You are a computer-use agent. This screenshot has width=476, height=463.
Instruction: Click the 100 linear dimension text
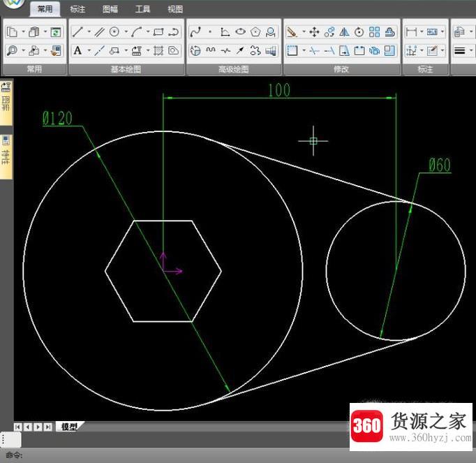coord(279,90)
